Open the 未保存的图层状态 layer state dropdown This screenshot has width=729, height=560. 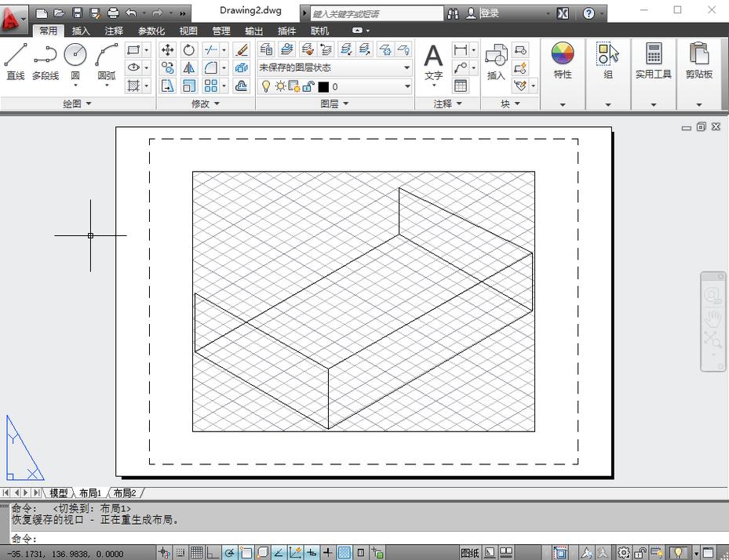[334, 68]
